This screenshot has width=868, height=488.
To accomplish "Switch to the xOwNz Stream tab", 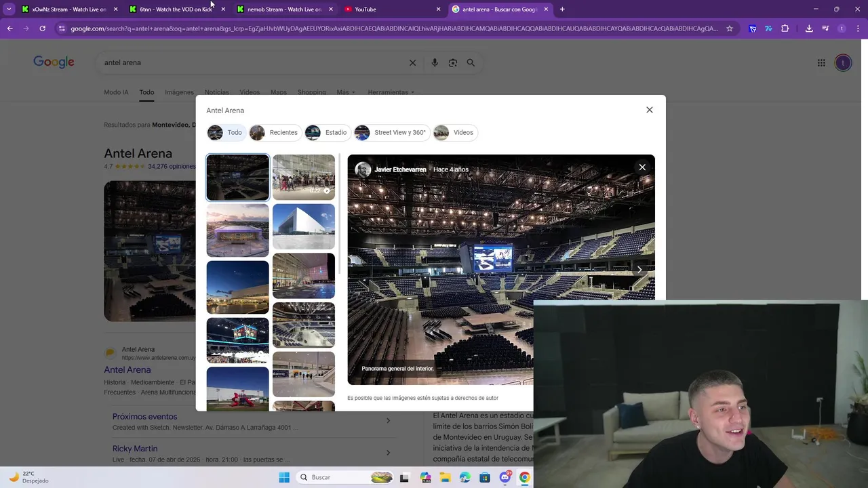I will [x=70, y=9].
